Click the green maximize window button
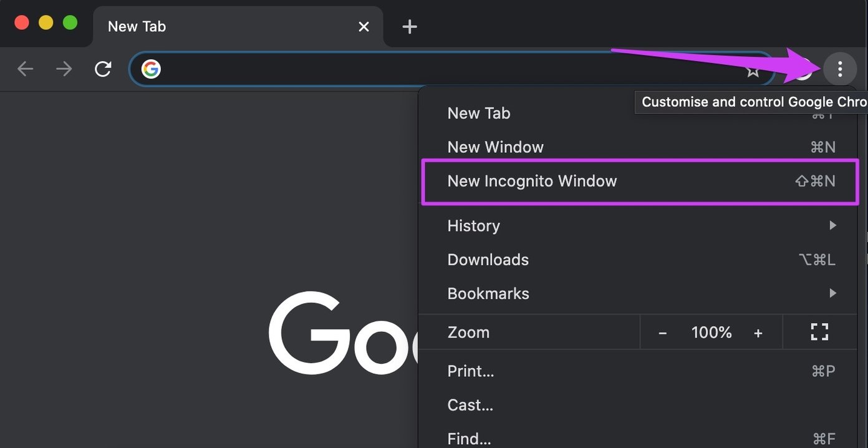Image resolution: width=868 pixels, height=448 pixels. pyautogui.click(x=70, y=23)
